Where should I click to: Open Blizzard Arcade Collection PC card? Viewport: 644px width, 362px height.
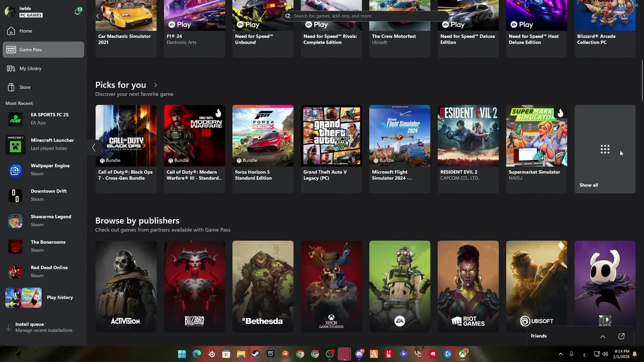(x=605, y=29)
